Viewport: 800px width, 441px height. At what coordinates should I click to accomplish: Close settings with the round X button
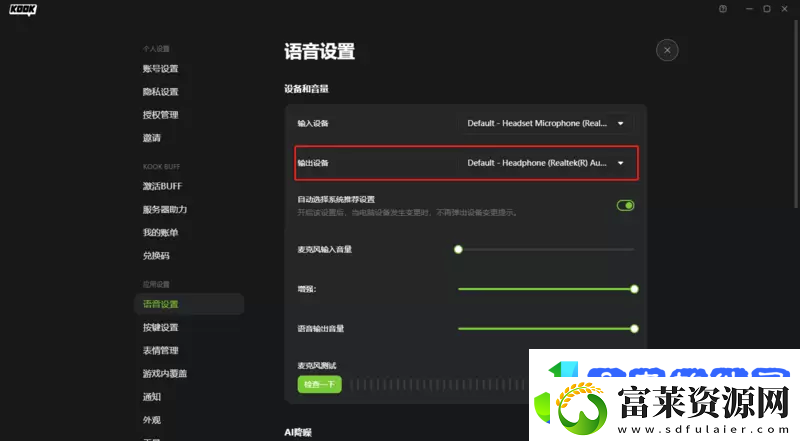coord(667,50)
